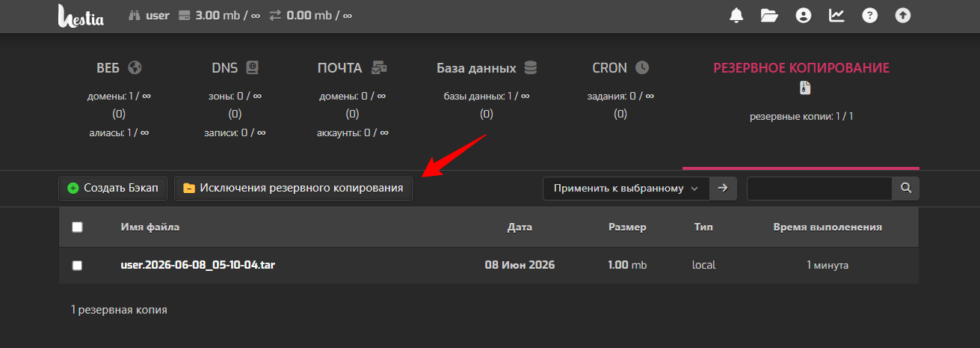Click the зоны: 0 / ∞ counter
Screen dimensions: 980x348
pyautogui.click(x=235, y=96)
